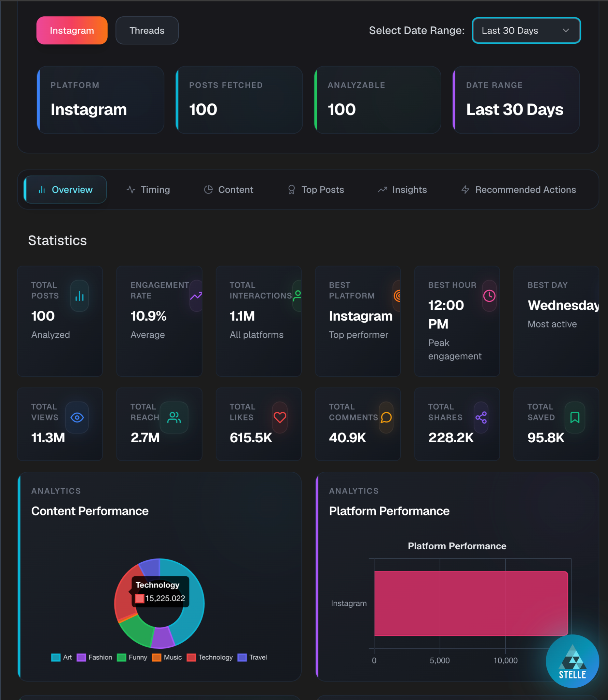Click the Statistics section heading
The height and width of the screenshot is (700, 608).
57,241
